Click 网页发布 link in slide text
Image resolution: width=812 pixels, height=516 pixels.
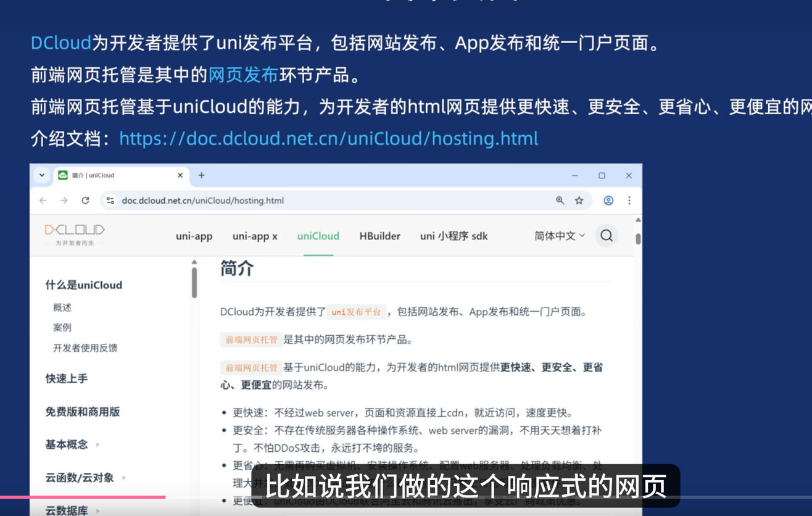click(x=244, y=75)
